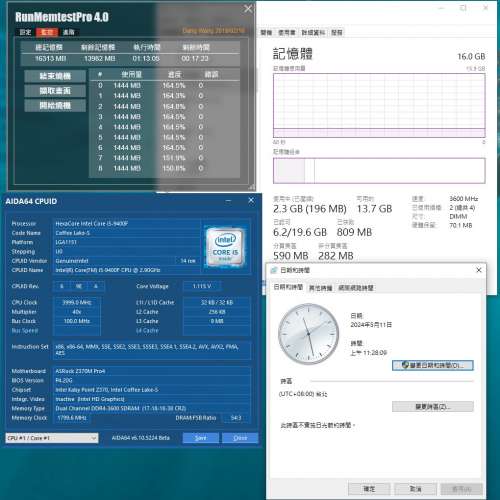Click the 16313 MB total memory value
The image size is (500, 500).
(50, 59)
